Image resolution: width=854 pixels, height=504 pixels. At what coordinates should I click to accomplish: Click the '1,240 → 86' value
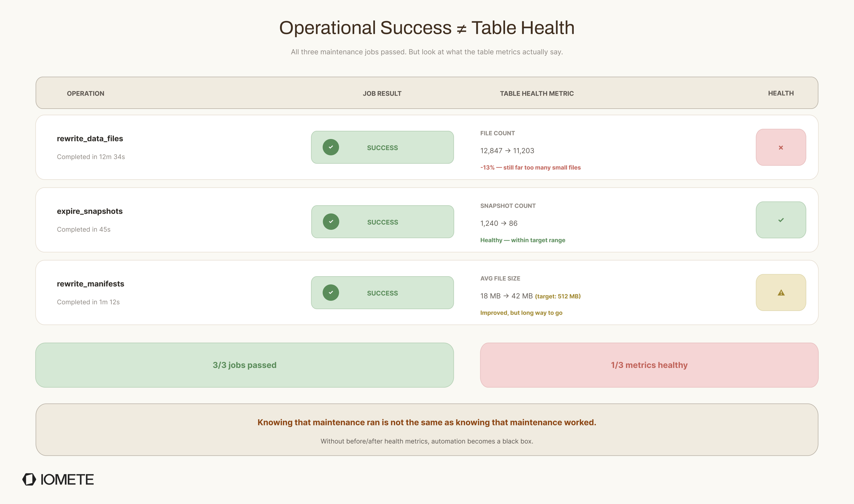pos(499,223)
